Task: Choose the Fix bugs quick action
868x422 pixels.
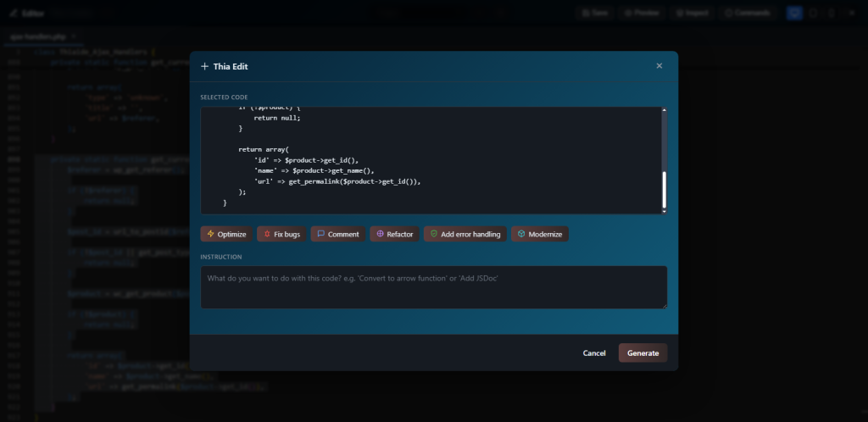Action: tap(281, 234)
